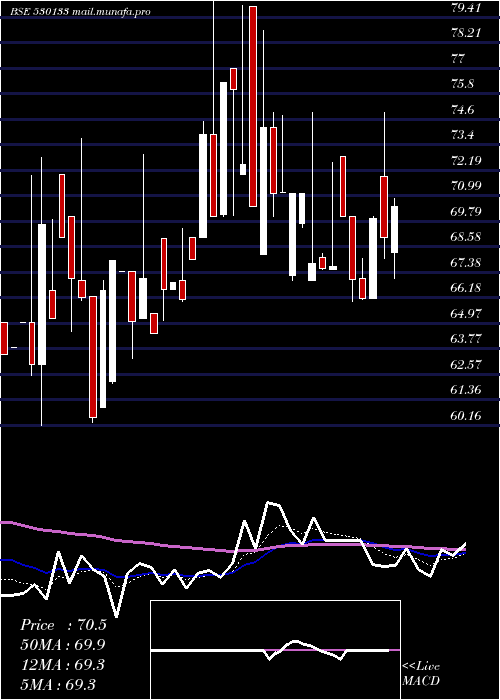The height and width of the screenshot is (700, 500).
Task: Click the 66.18 price axis label
Action: pos(466,288)
